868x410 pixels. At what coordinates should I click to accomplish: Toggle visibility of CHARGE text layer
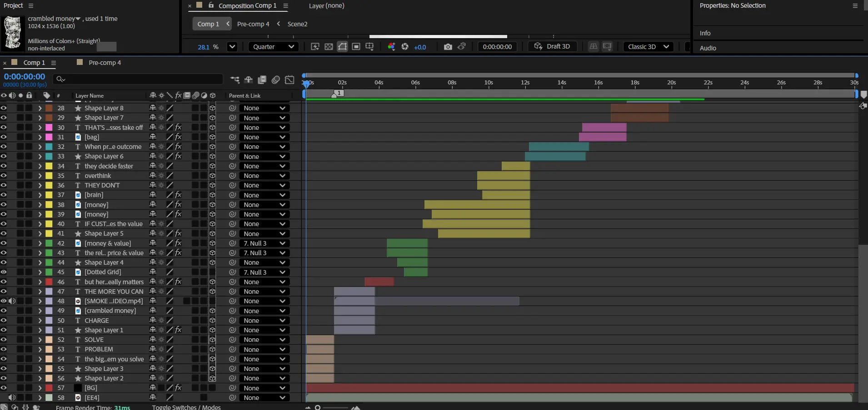pyautogui.click(x=4, y=321)
